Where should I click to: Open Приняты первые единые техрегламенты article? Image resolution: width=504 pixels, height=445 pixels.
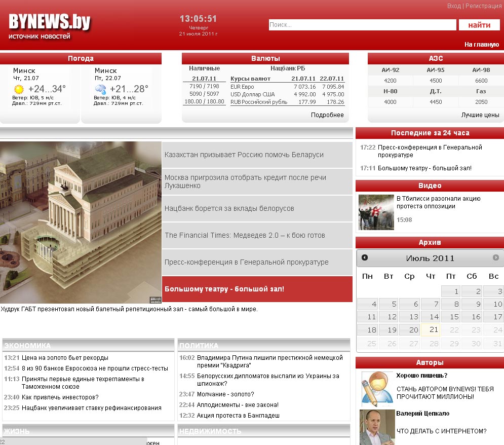coord(83,383)
